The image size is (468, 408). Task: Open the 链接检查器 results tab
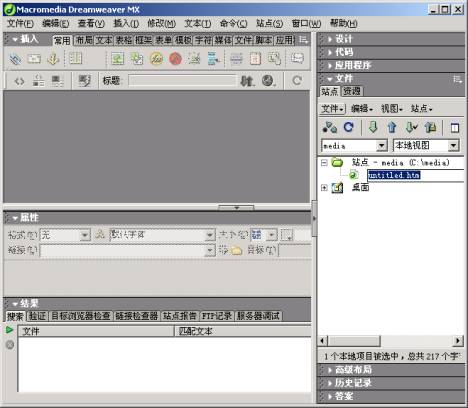click(137, 316)
